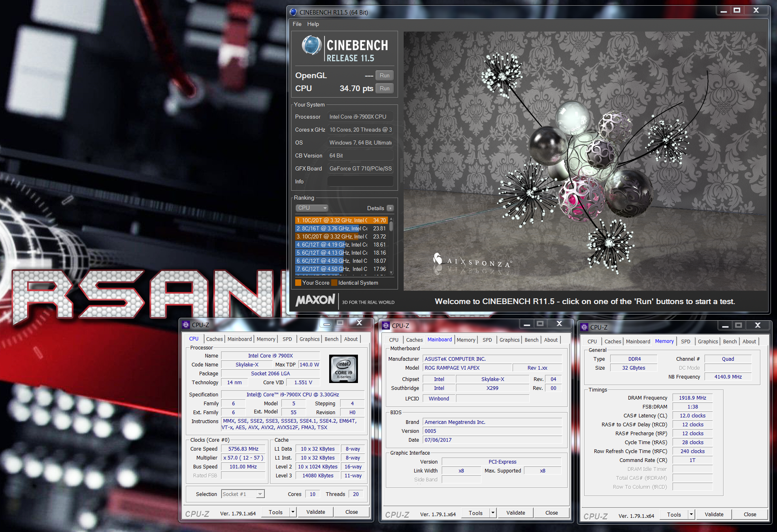
Task: Select ranking entry 3 scoring 23.72
Action: coord(341,236)
